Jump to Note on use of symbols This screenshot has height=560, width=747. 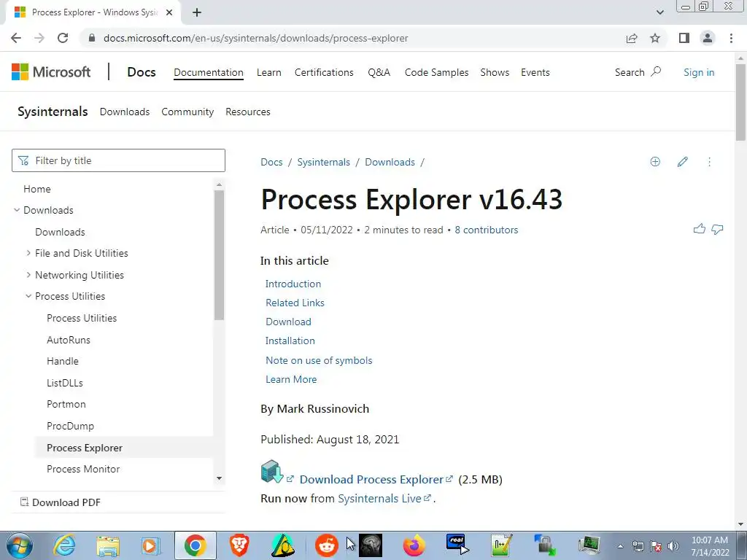coord(319,360)
